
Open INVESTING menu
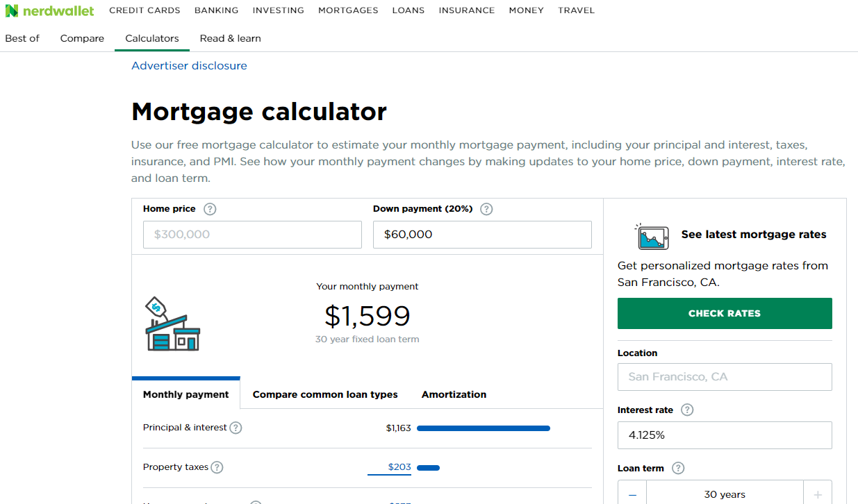tap(278, 10)
